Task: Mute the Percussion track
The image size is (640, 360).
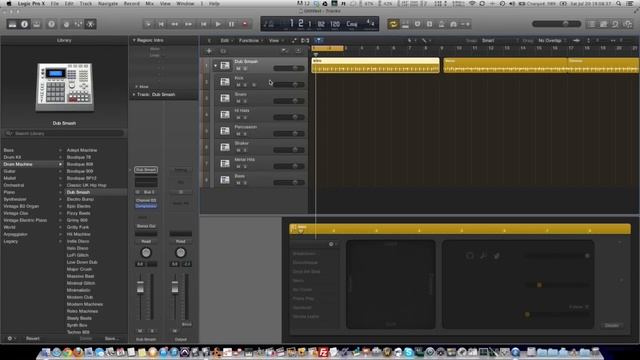Action: coord(238,134)
